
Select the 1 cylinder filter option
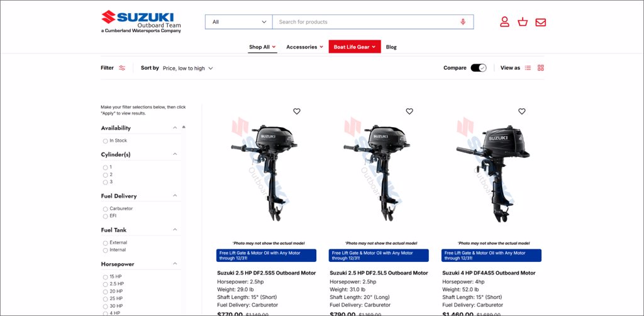(106, 167)
